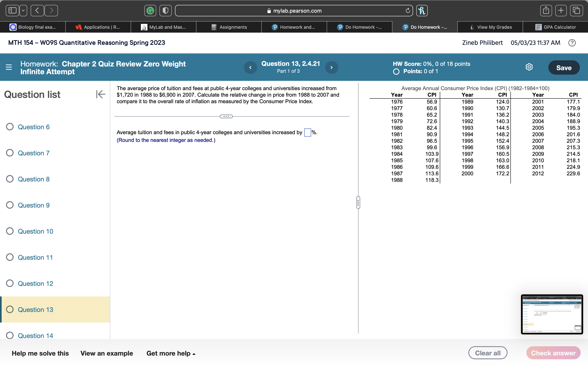
Task: Click the reload/refresh page icon
Action: point(407,10)
